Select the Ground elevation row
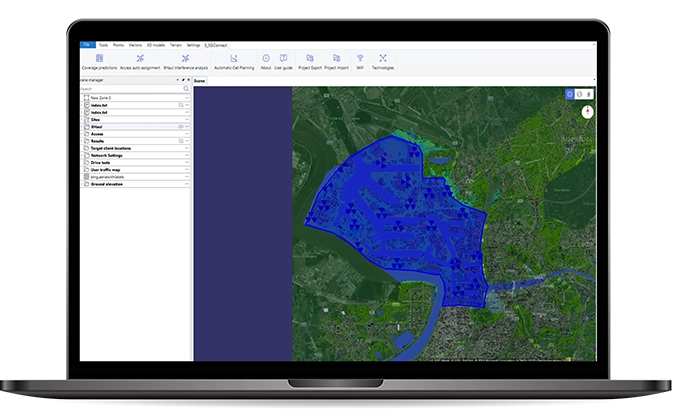 pos(135,184)
